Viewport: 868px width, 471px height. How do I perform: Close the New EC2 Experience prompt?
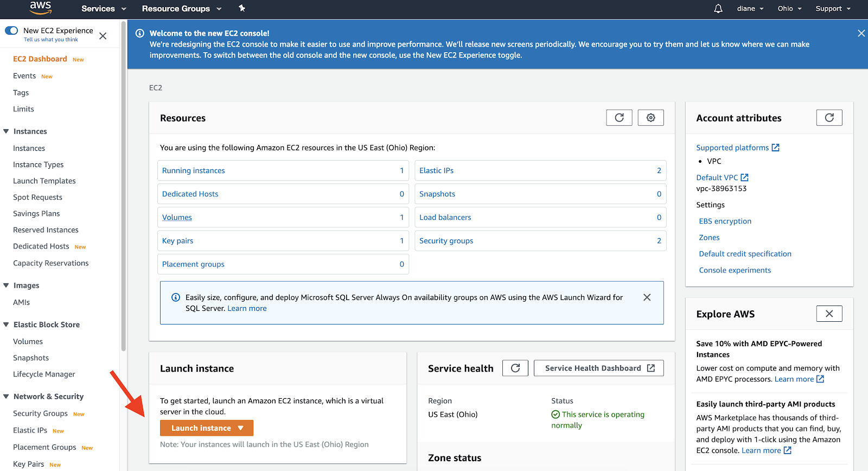[x=103, y=36]
